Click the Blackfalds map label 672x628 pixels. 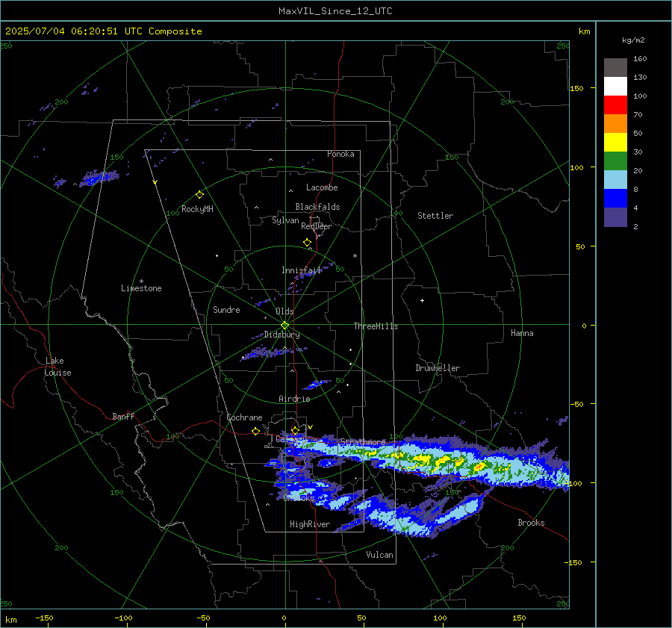317,207
